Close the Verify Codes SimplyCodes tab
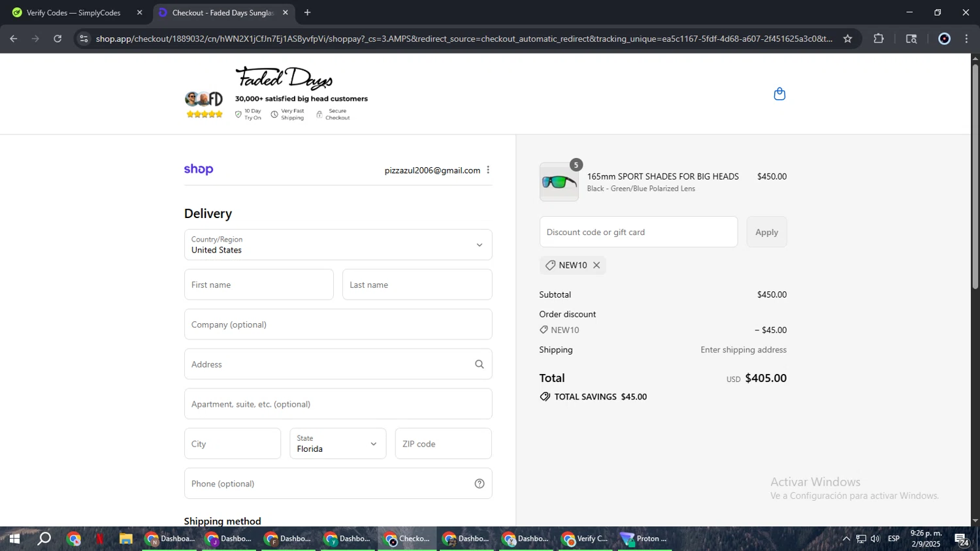This screenshot has height=551, width=980. coord(139,12)
